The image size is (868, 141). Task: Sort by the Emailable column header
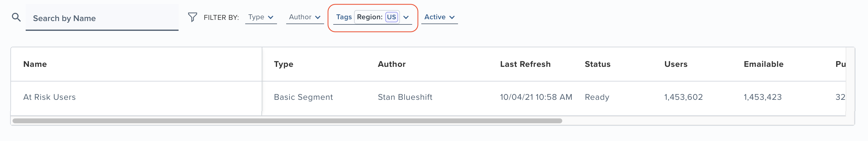point(763,64)
